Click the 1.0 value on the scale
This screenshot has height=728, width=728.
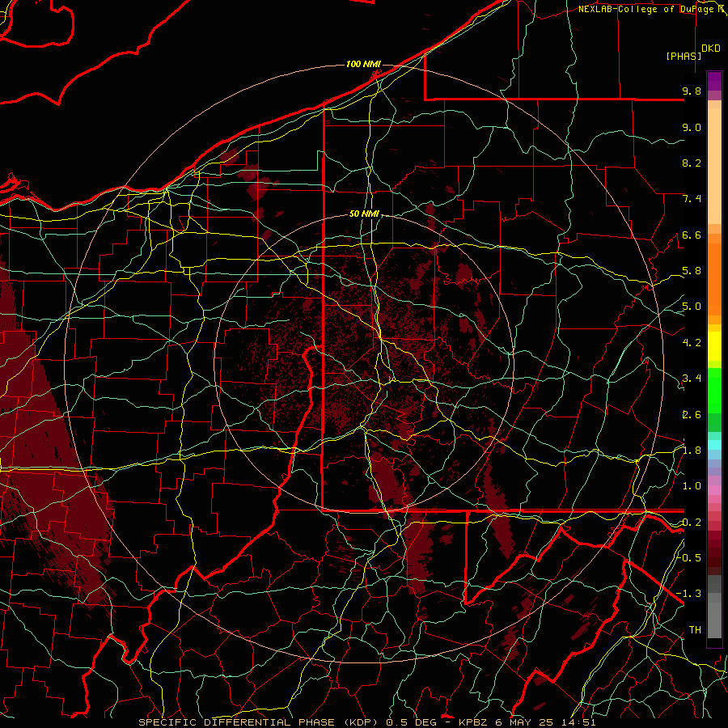click(692, 486)
